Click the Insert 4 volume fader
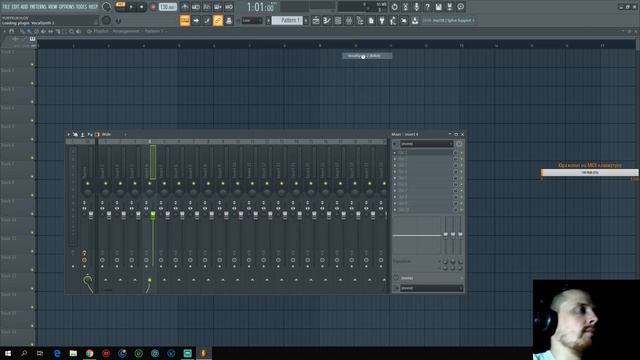This screenshot has height=360, width=640. pos(153,215)
